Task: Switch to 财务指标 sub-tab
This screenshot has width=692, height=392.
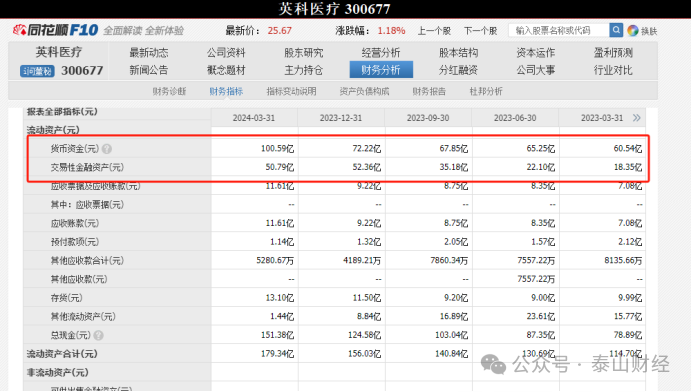Action: tap(226, 91)
